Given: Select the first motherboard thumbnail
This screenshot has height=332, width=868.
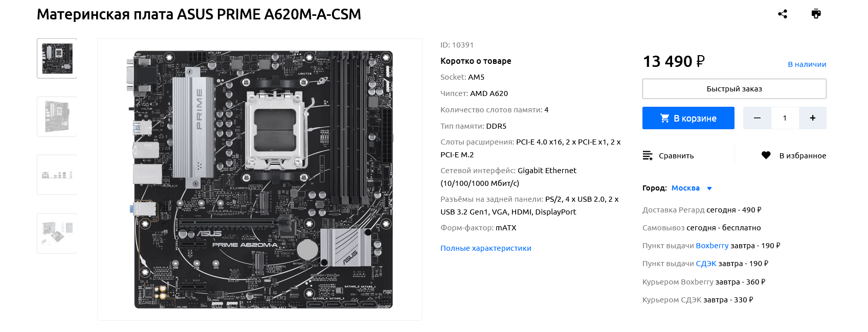Looking at the screenshot, I should 57,58.
